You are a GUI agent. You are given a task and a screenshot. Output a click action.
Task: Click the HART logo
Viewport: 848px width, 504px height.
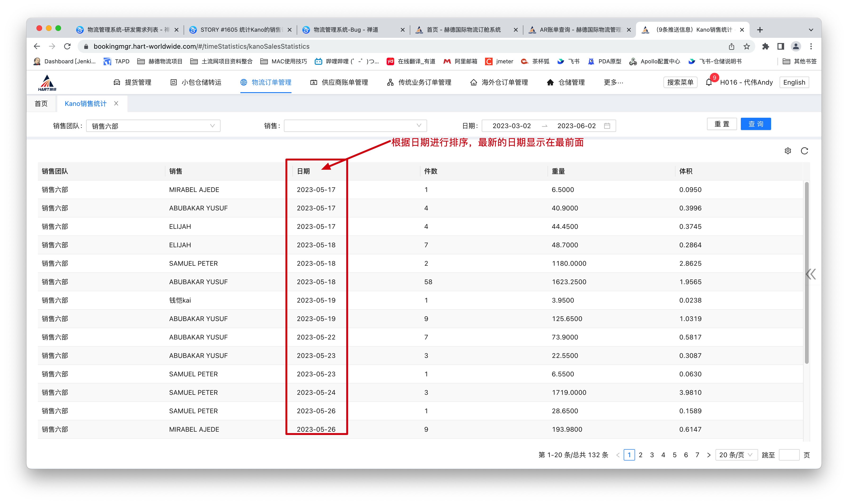[47, 83]
